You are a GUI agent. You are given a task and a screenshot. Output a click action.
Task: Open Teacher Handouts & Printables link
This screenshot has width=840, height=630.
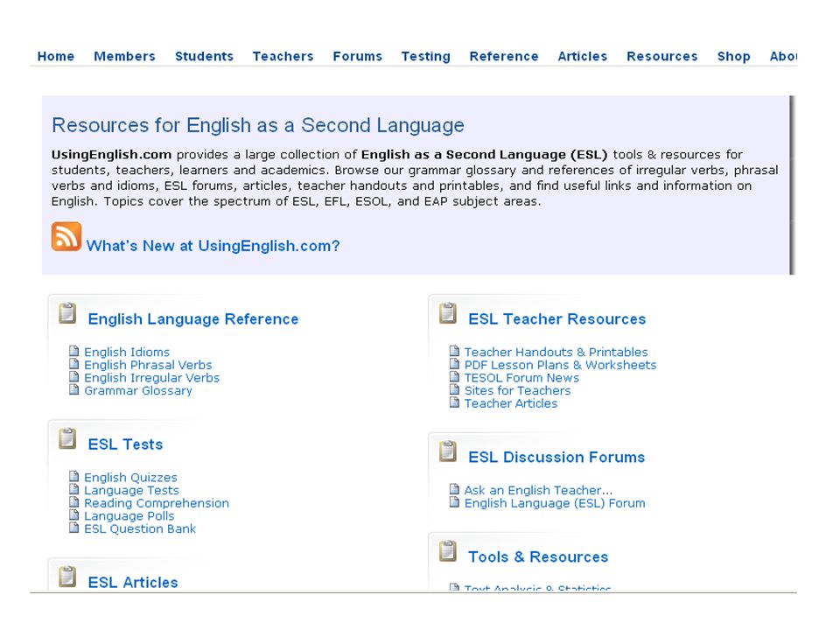pyautogui.click(x=556, y=352)
